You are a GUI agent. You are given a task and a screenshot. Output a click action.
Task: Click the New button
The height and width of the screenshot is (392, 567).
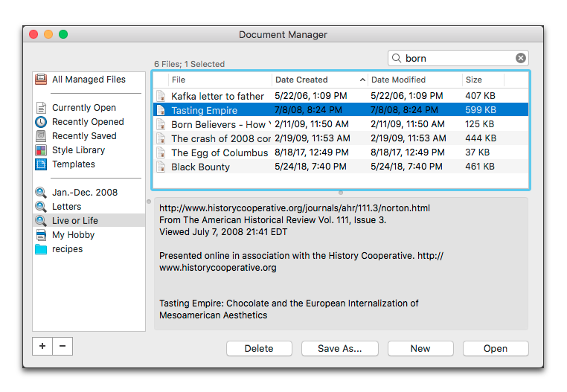point(420,348)
